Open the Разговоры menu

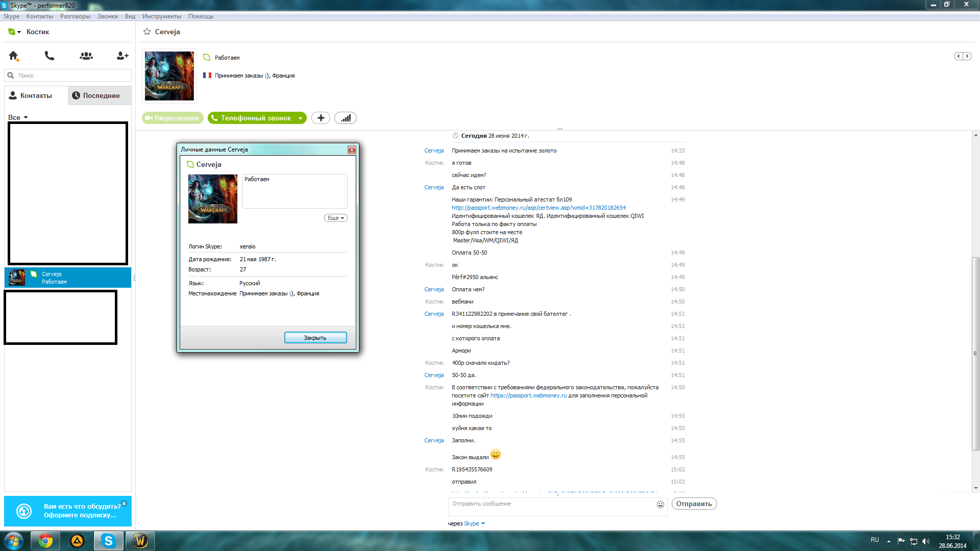[75, 16]
